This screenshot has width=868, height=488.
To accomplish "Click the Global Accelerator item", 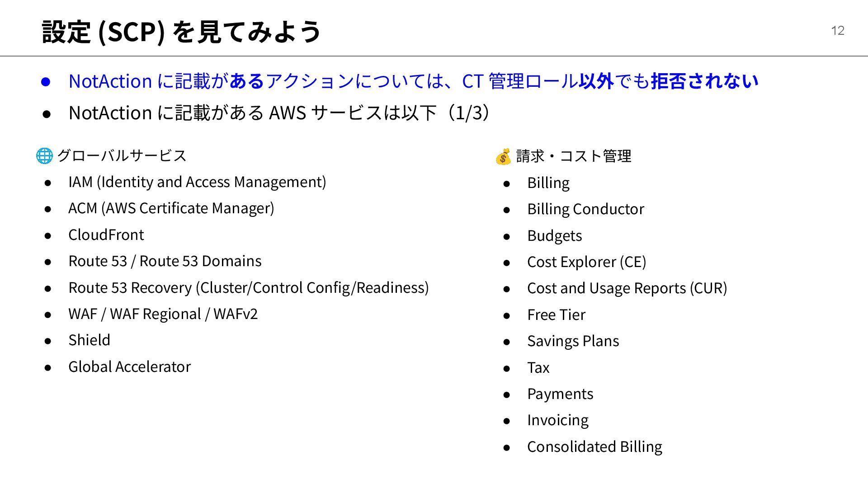I will 130,366.
